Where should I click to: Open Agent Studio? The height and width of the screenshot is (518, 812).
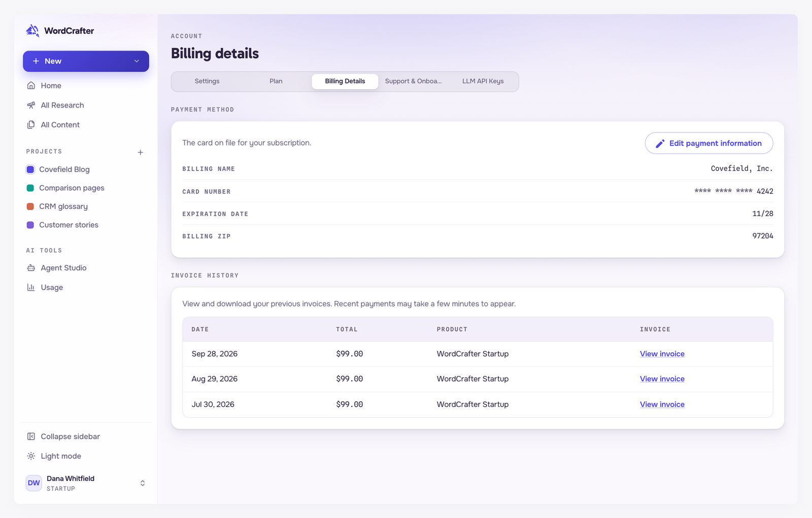86,268
